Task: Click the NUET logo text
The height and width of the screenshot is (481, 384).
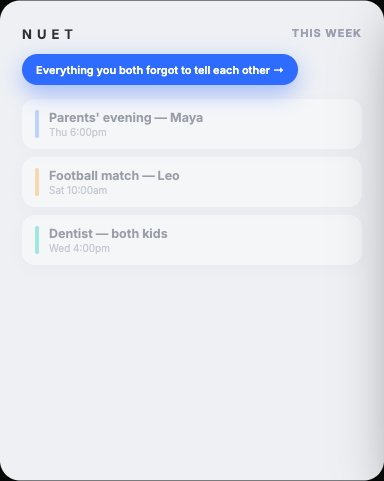Action: tap(48, 34)
